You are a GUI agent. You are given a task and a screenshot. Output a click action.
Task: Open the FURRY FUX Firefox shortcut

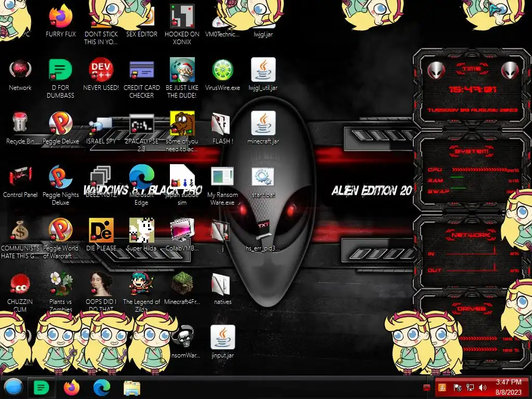point(61,16)
